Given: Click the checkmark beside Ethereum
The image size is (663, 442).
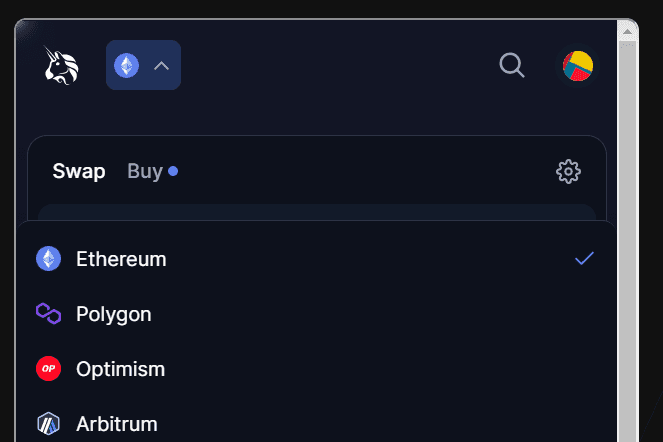Looking at the screenshot, I should [585, 259].
